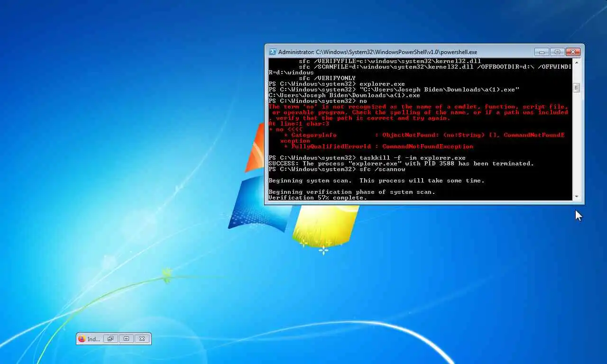Click the PowerShell scrollbar down arrow

point(577,196)
